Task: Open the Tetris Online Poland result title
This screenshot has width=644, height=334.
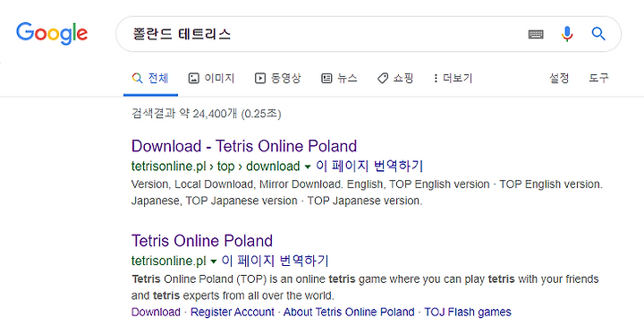Action: click(x=201, y=241)
